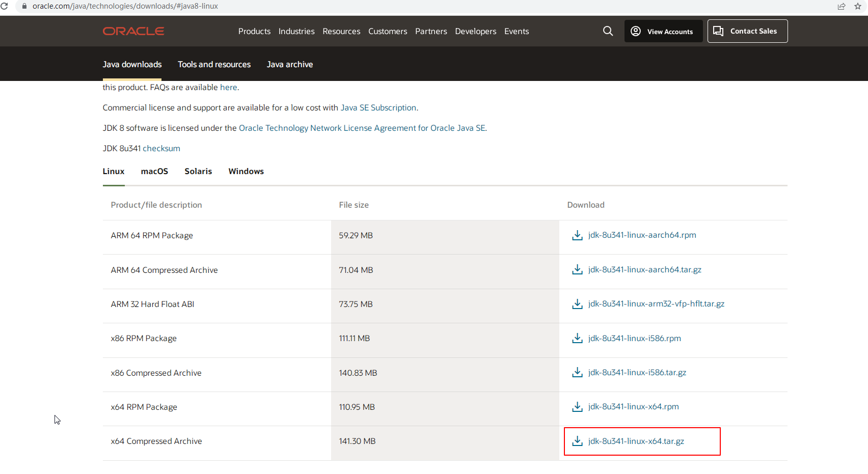Click download icon for i586.rpm package
The image size is (868, 474).
pos(577,339)
